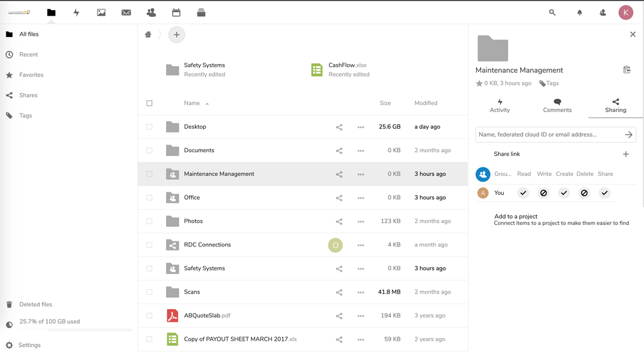644x352 pixels.
Task: Show notifications bell icon
Action: (x=579, y=13)
